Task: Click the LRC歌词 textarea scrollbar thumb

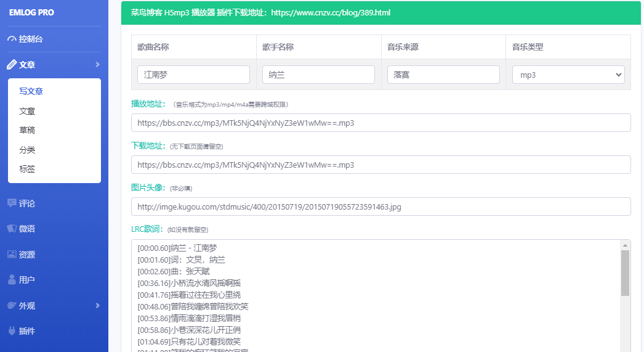Action: point(625,272)
